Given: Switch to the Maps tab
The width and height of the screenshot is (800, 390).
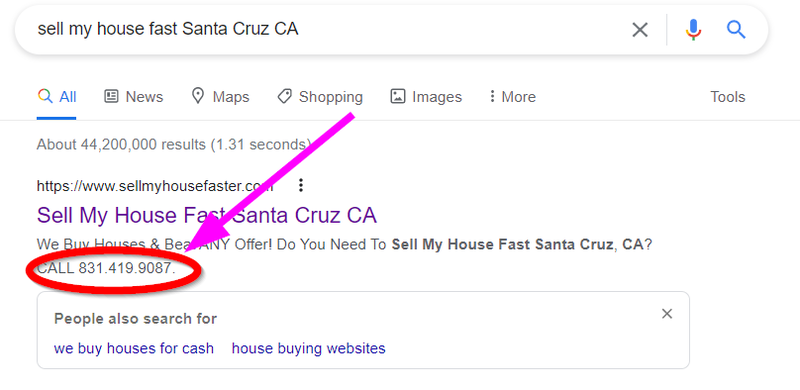Looking at the screenshot, I should coord(220,96).
